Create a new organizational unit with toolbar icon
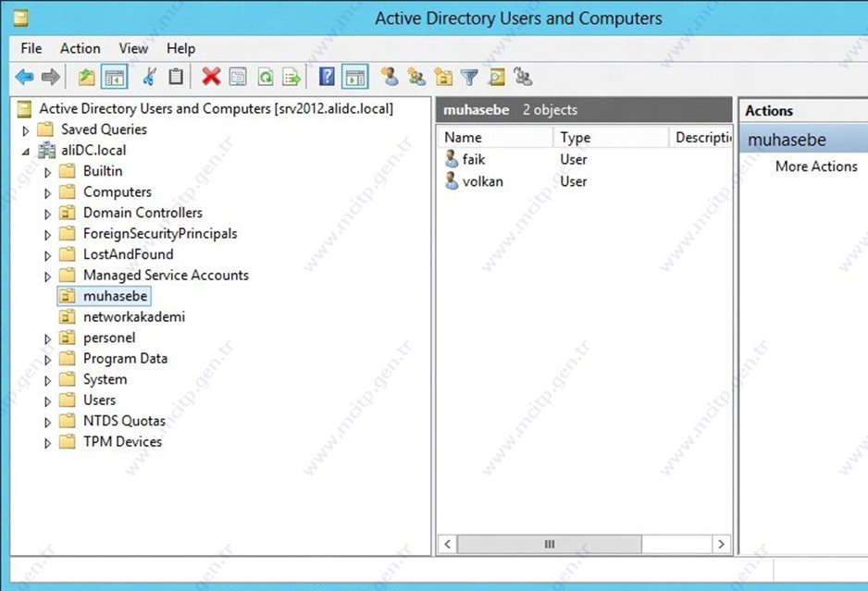The image size is (868, 591). point(443,77)
